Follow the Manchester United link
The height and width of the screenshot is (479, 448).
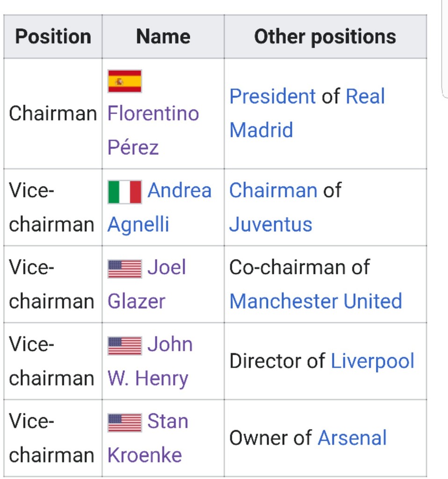(x=316, y=302)
